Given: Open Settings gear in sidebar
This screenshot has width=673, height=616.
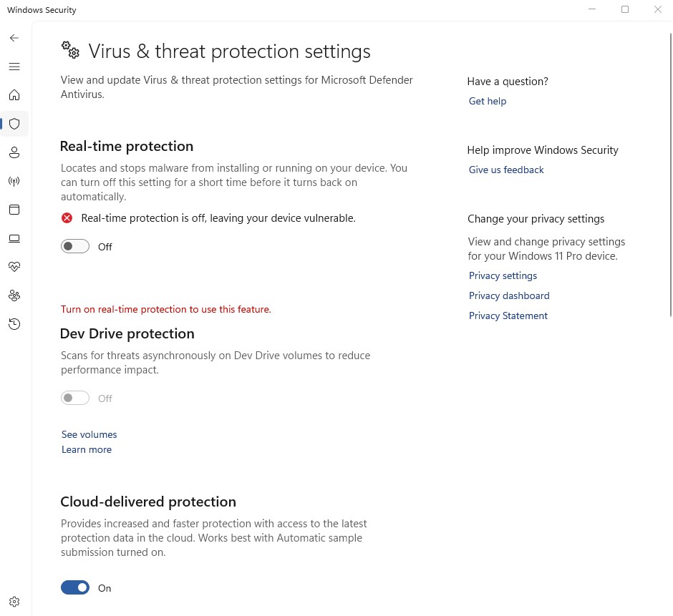Looking at the screenshot, I should (14, 602).
